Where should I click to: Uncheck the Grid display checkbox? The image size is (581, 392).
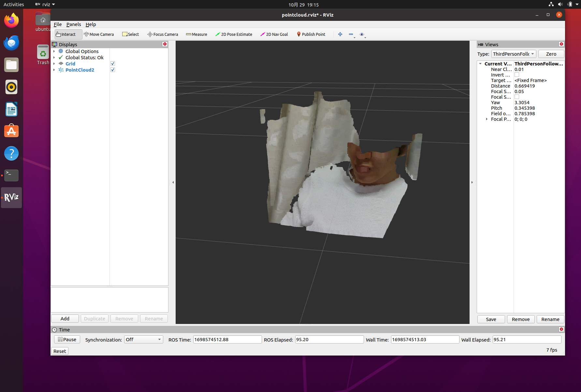click(113, 64)
